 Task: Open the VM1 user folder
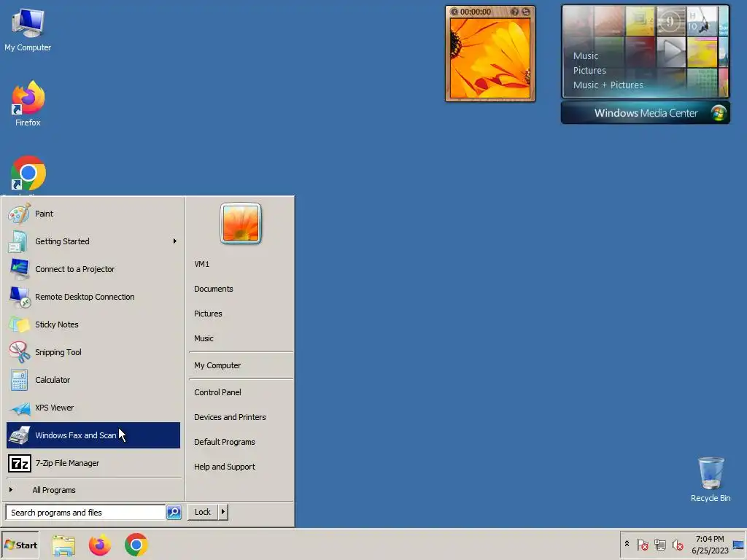point(241,264)
